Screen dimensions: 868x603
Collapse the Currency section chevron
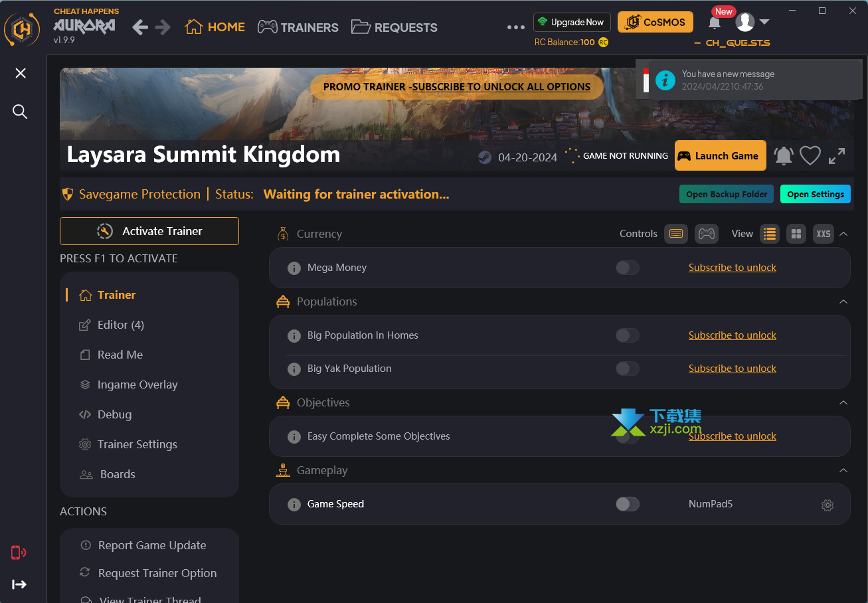[843, 234]
